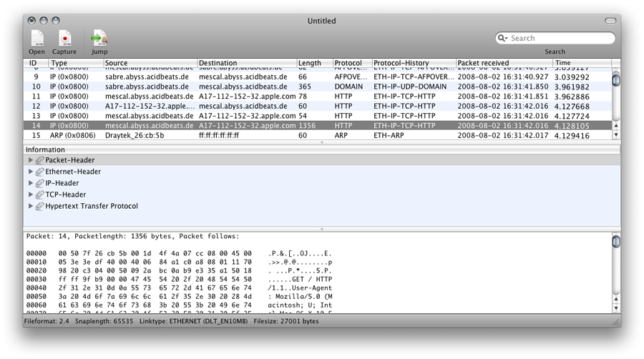644x359 pixels.
Task: Select packet row with ID 9
Action: pyautogui.click(x=318, y=77)
